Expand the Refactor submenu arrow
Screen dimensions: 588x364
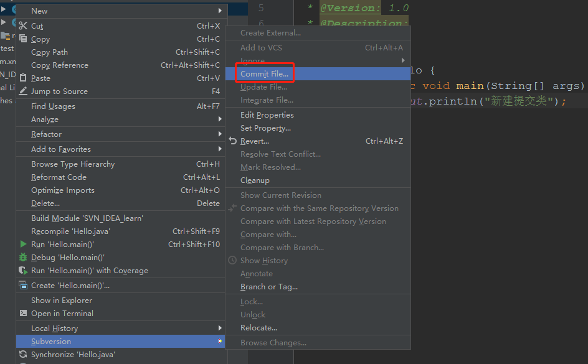(220, 134)
